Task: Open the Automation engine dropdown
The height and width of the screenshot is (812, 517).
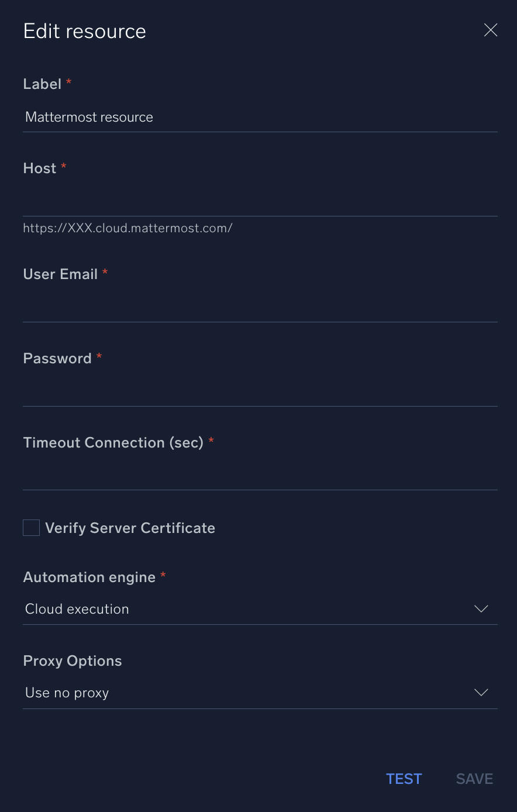Action: 260,608
